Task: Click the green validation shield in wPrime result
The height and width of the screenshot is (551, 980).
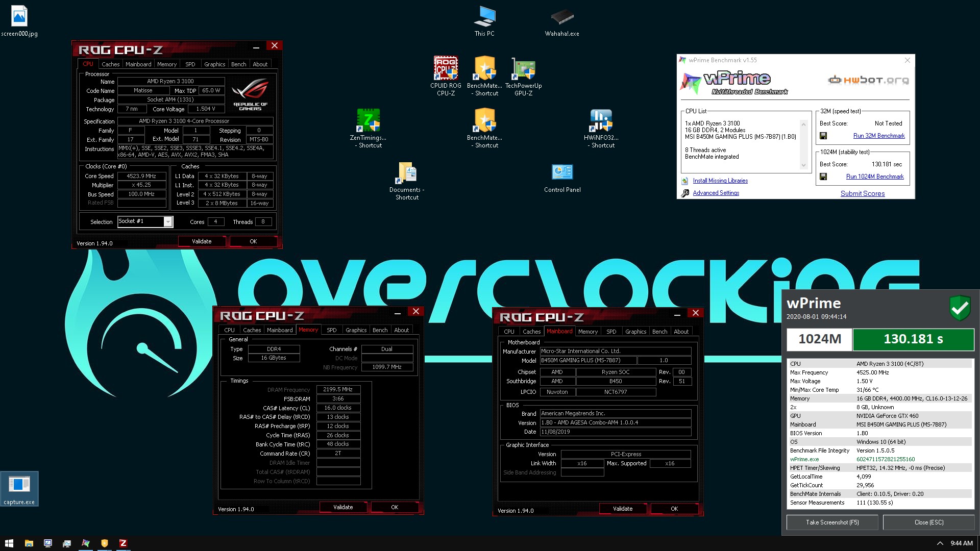Action: [960, 308]
